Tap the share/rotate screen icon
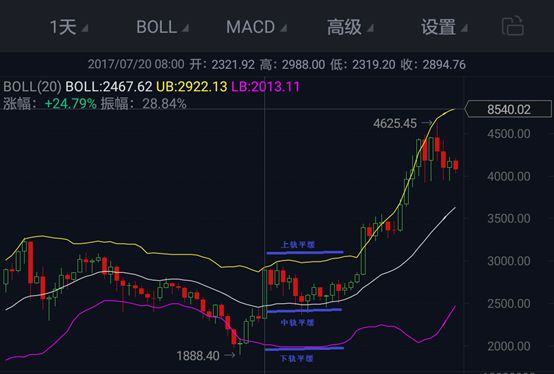554x374 pixels. [513, 26]
